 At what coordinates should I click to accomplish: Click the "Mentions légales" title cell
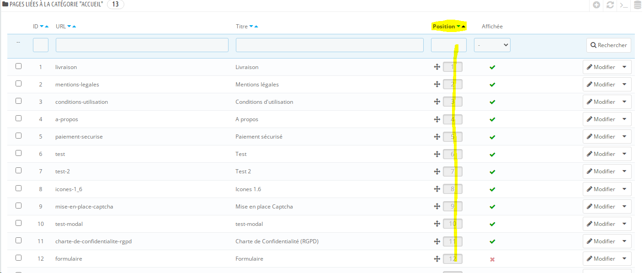pos(257,85)
